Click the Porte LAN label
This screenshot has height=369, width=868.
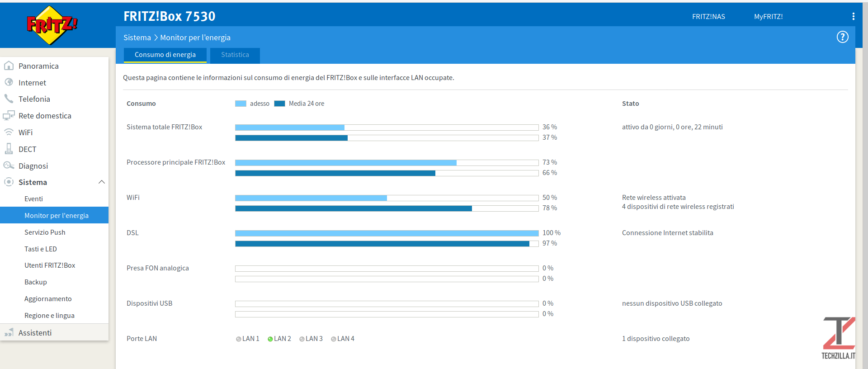(x=142, y=339)
